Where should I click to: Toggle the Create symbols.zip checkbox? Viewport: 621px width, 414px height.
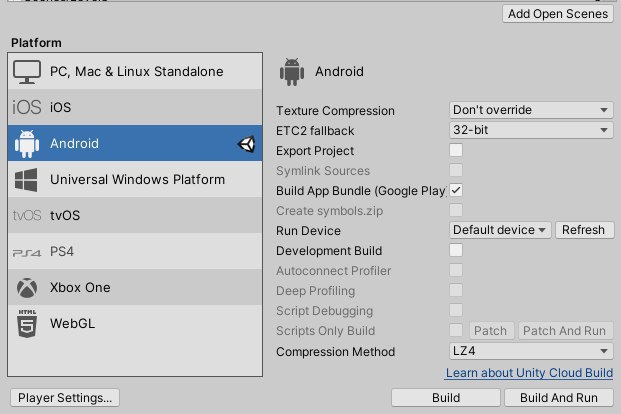[x=456, y=210]
